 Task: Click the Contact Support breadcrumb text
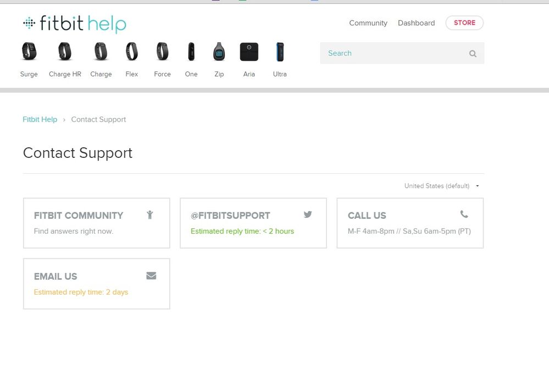[98, 119]
